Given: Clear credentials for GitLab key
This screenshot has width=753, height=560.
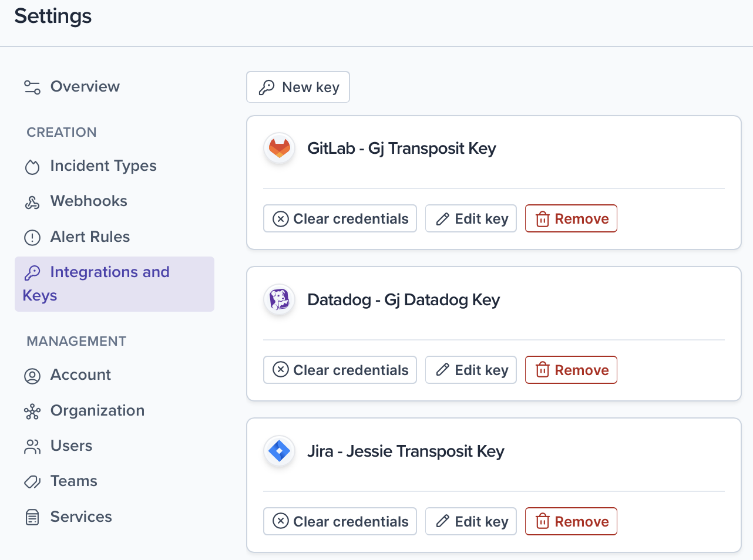Looking at the screenshot, I should pyautogui.click(x=340, y=219).
